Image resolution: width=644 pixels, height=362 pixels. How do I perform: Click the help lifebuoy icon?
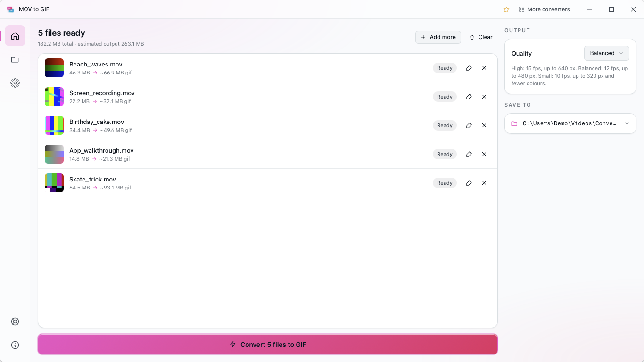pos(15,321)
